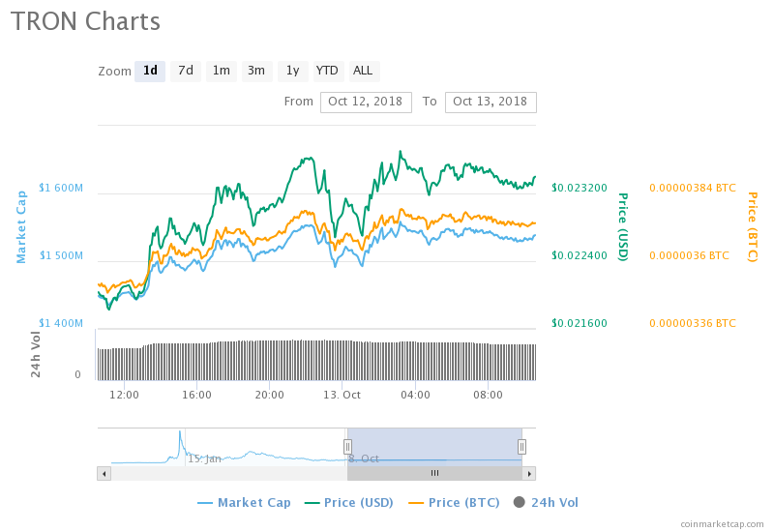
Task: Click the 15. Jan label in navigator
Action: (x=204, y=458)
